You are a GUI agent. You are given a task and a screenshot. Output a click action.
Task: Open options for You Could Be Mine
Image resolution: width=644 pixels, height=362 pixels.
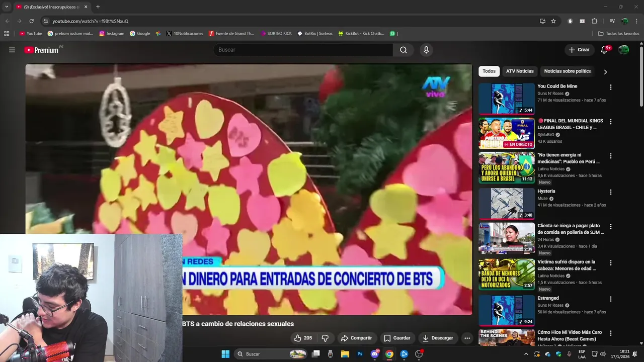click(x=611, y=87)
